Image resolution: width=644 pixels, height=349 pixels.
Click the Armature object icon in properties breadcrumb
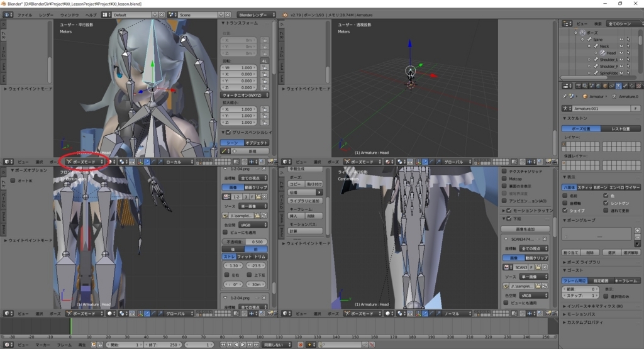tap(586, 96)
